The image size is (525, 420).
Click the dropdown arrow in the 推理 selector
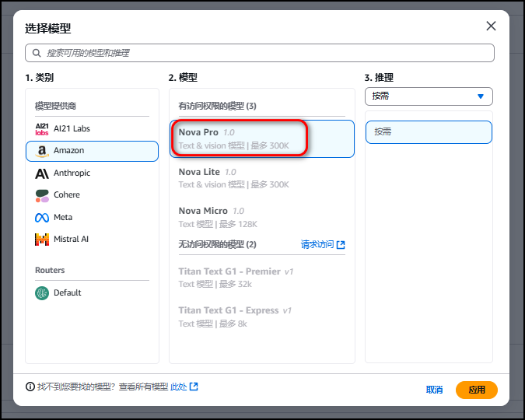coord(481,96)
